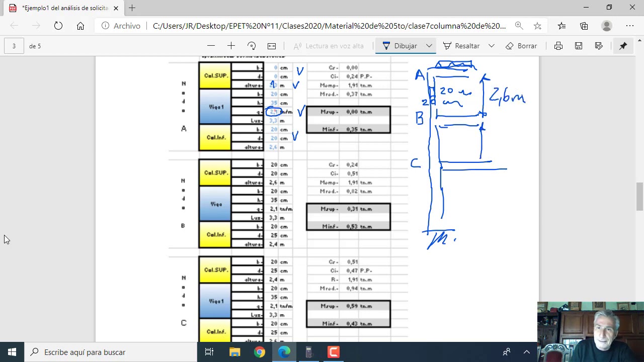The image size is (644, 362).
Task: Save the PDF document
Action: click(x=579, y=46)
